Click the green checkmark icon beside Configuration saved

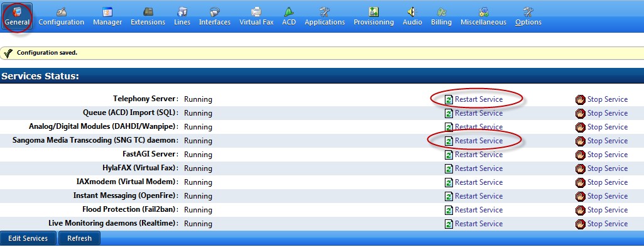click(x=8, y=53)
